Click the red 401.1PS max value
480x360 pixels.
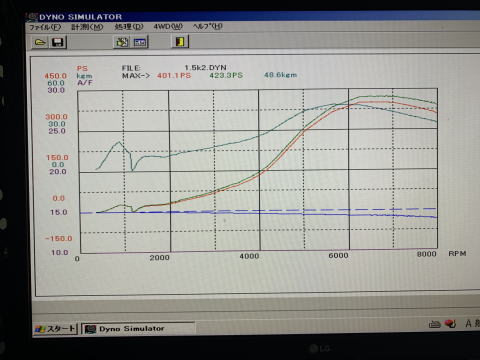tap(174, 76)
